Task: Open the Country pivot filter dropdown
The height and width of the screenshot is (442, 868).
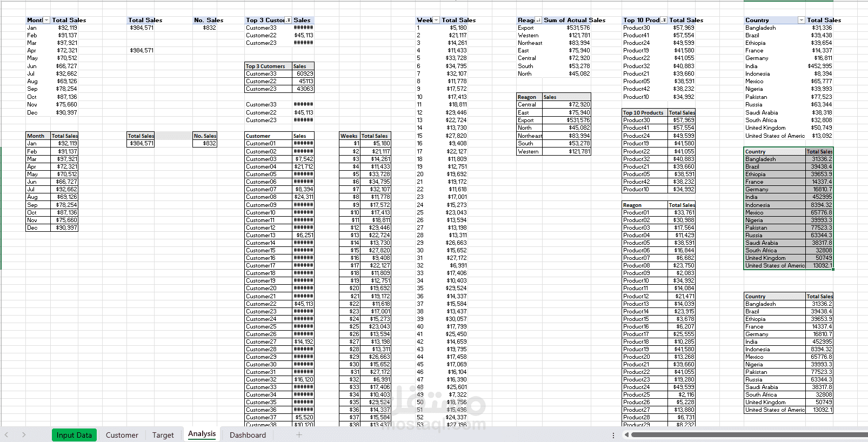Action: click(802, 20)
